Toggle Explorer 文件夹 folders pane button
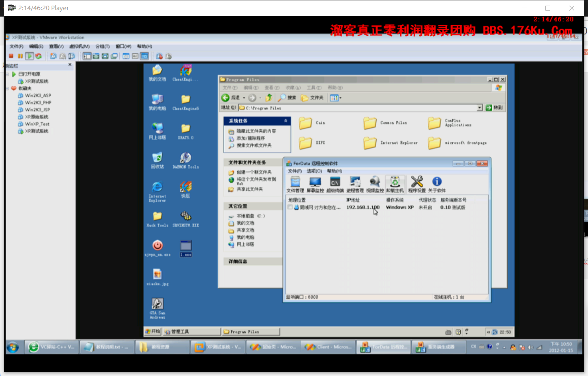 tap(312, 98)
